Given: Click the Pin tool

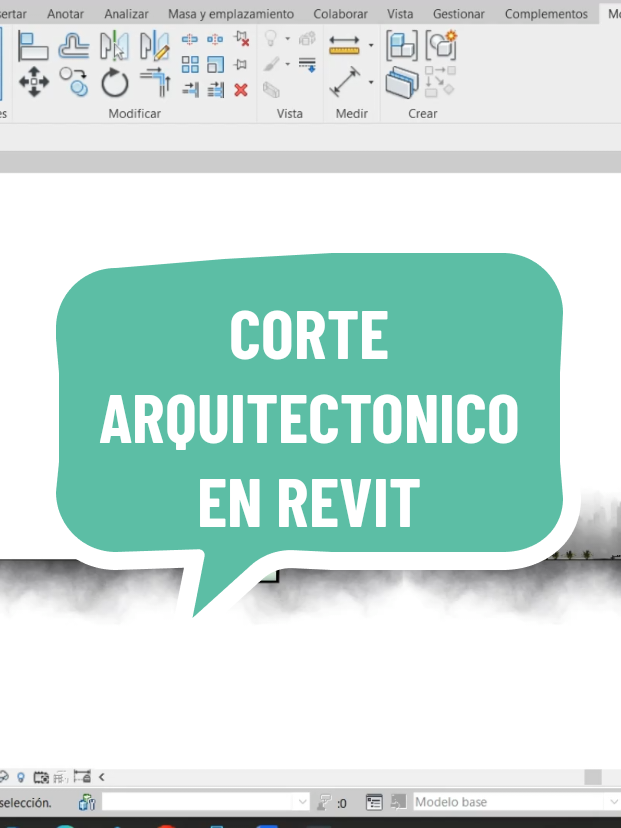Looking at the screenshot, I should pyautogui.click(x=241, y=64).
